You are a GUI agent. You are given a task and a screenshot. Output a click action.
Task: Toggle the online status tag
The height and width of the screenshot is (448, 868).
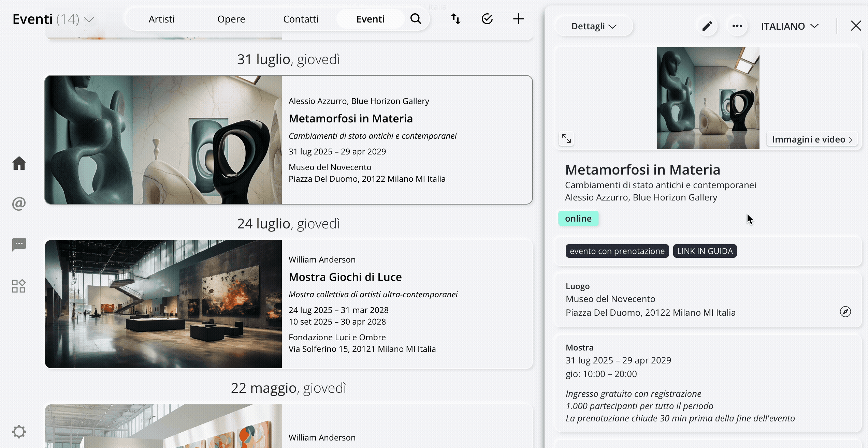578,218
